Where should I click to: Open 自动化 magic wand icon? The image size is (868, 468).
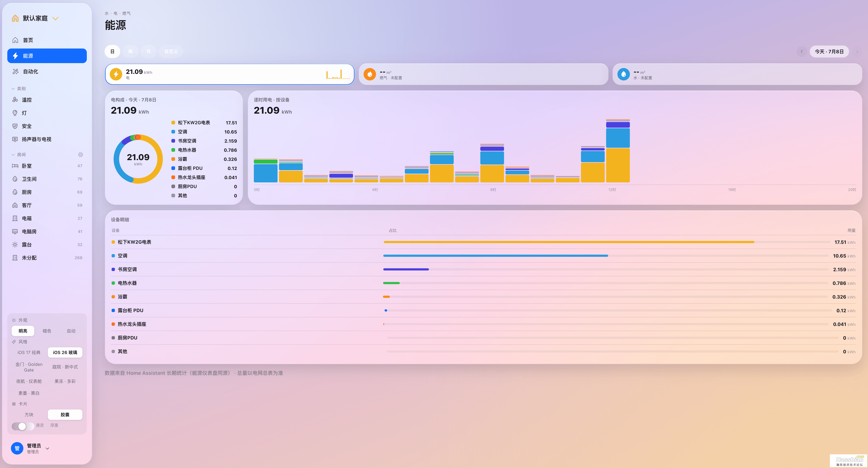[x=15, y=71]
